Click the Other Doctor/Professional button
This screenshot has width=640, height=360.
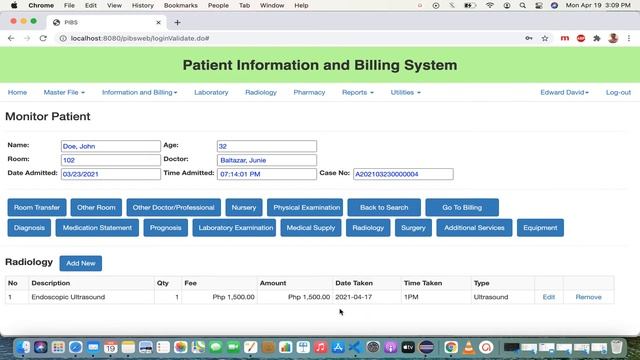point(173,207)
